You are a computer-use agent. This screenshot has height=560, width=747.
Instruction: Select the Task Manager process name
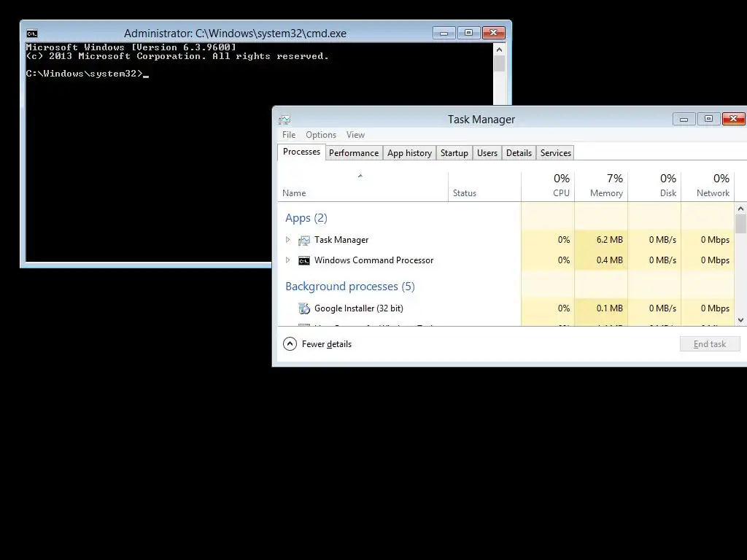pos(341,239)
